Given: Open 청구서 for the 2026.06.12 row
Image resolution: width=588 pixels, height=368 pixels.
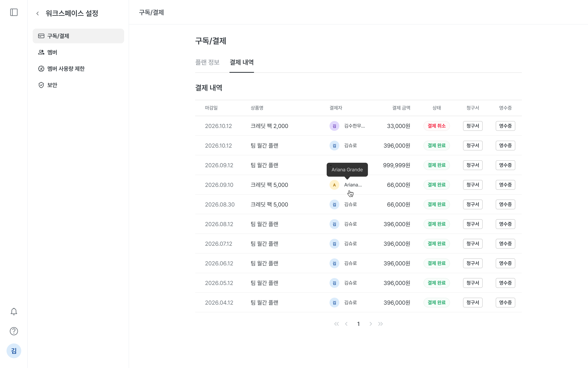Looking at the screenshot, I should pyautogui.click(x=473, y=263).
